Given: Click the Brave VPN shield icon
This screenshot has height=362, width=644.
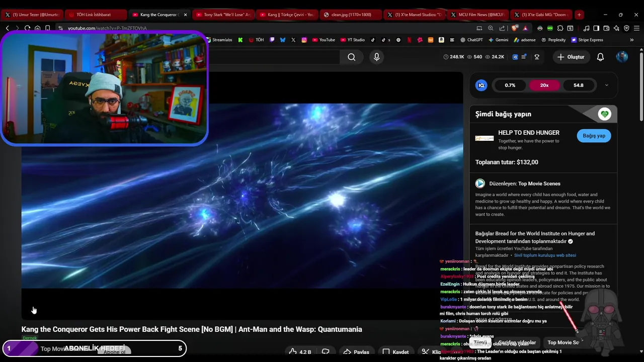Looking at the screenshot, I should pos(626,28).
